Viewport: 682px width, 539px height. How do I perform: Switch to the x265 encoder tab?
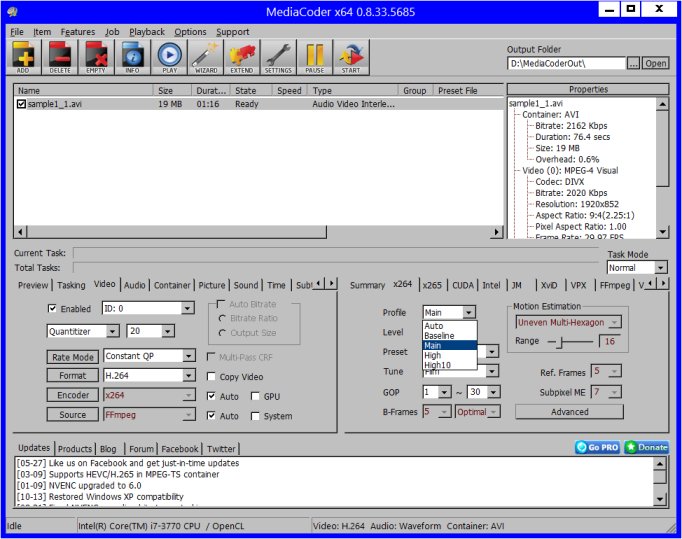click(432, 285)
